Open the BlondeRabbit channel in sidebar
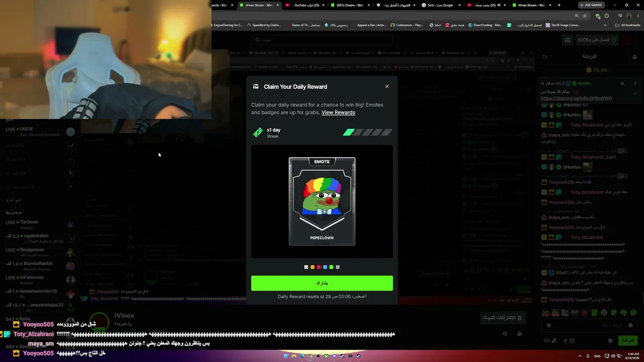The height and width of the screenshot is (362, 644). tap(40, 266)
